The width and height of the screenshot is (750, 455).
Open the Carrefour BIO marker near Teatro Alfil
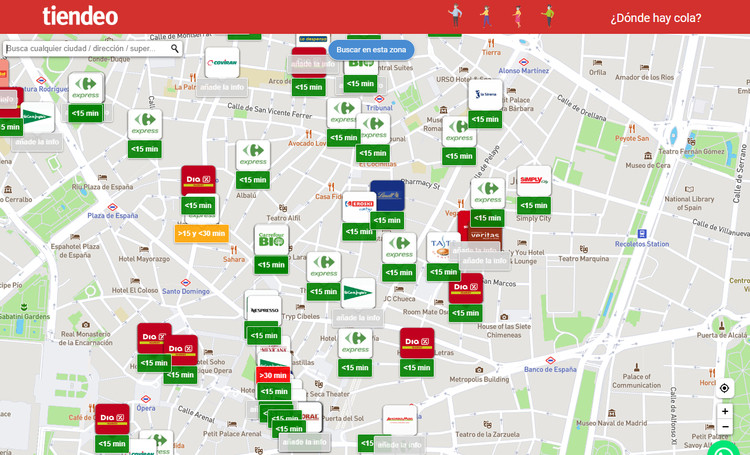(271, 240)
